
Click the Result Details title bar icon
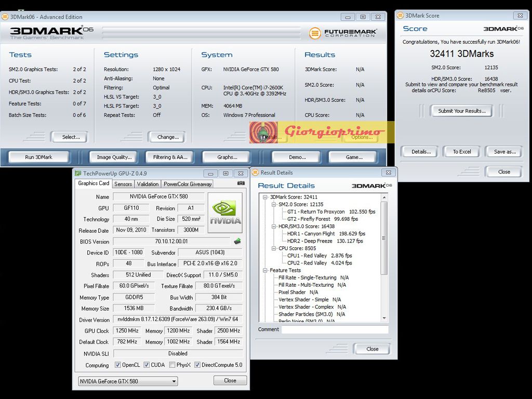pyautogui.click(x=255, y=172)
